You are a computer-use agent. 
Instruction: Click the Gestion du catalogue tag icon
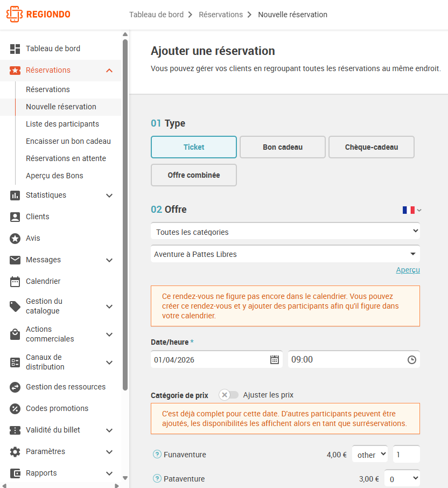(x=15, y=306)
